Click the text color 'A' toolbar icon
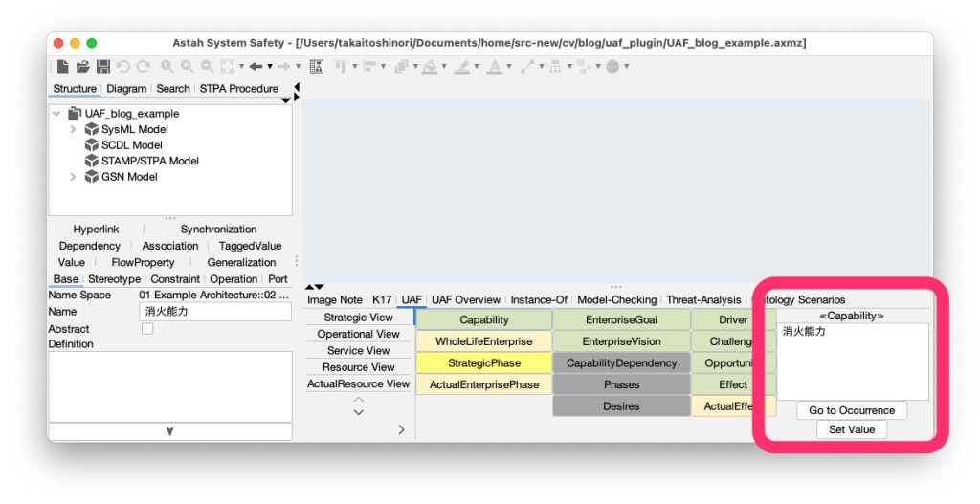Viewport: 980px width, 504px height. click(494, 67)
